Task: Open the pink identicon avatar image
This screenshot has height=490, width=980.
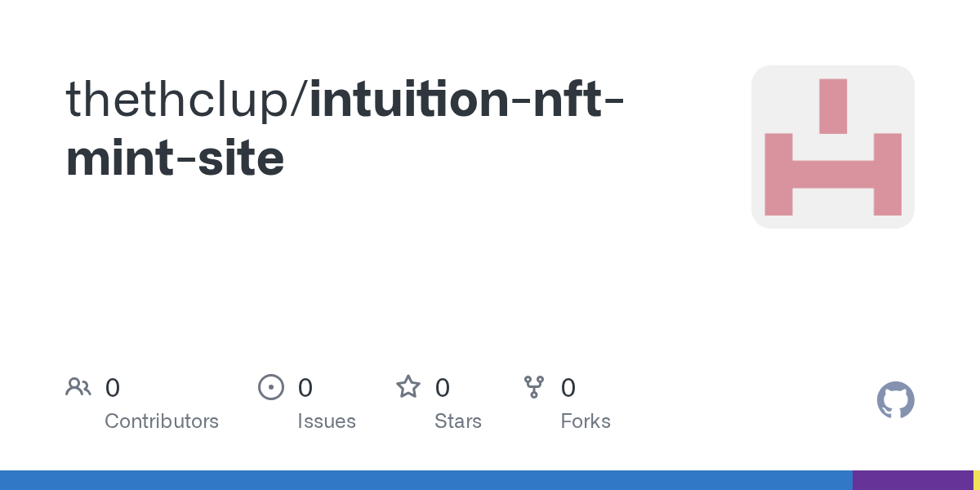Action: coord(832,147)
